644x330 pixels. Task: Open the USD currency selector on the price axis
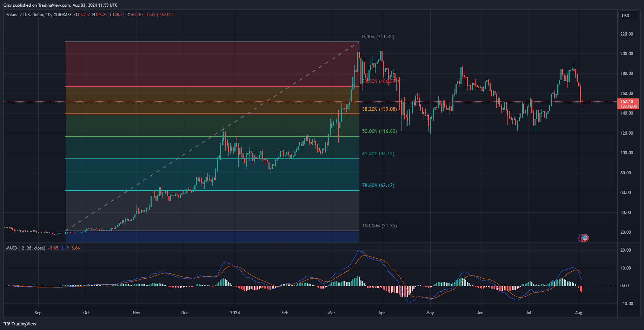pos(628,15)
